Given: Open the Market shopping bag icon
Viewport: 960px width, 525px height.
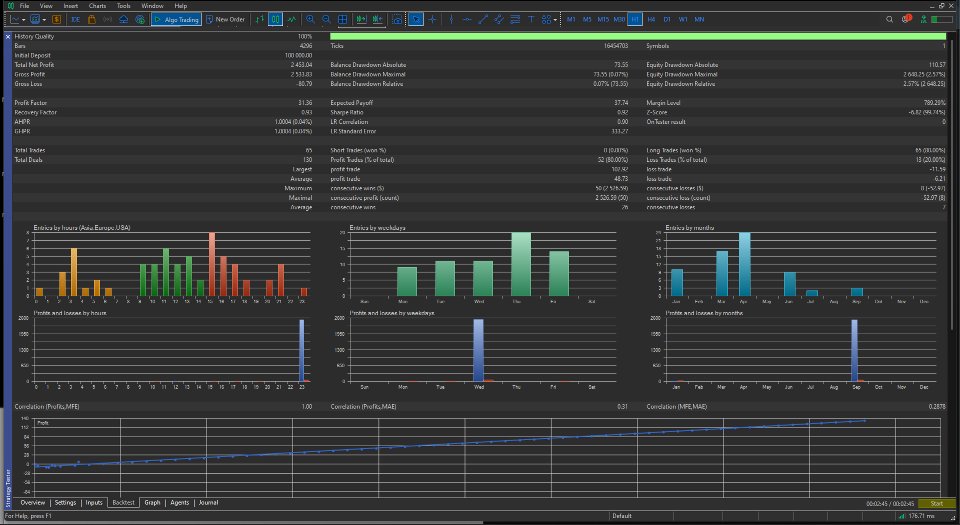Looking at the screenshot, I should pos(92,20).
